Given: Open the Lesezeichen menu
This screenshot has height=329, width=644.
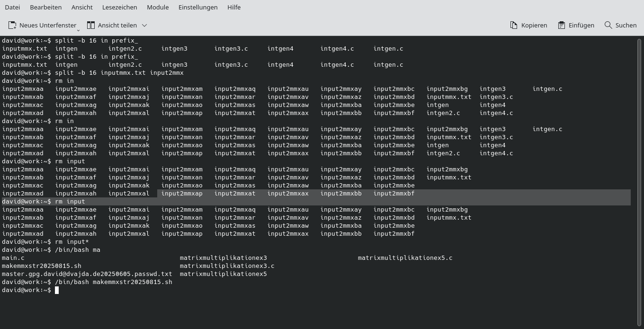Looking at the screenshot, I should coord(119,7).
